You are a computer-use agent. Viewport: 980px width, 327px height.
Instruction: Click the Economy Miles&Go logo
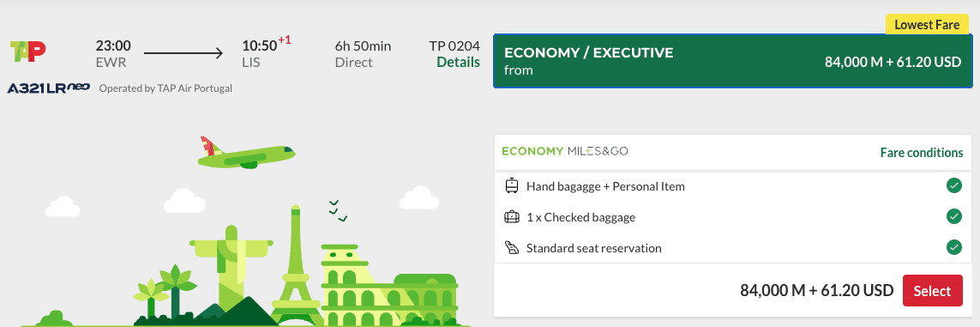click(565, 151)
